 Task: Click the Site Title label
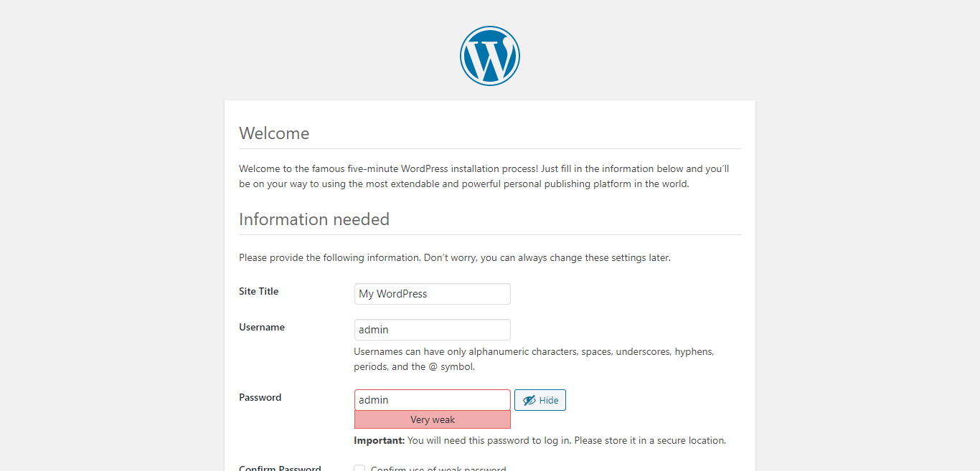pos(258,291)
